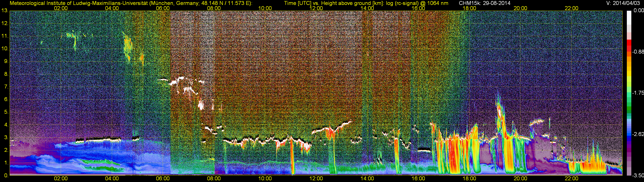Click the '22:00' label on the top time axis
Image resolution: width=644 pixels, height=182 pixels.
pos(571,8)
